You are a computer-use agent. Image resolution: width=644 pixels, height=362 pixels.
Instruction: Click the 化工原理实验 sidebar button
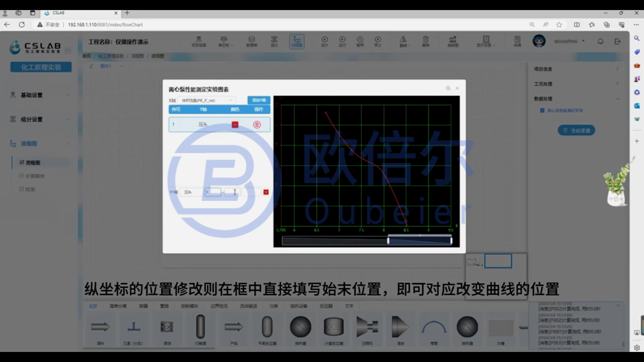pos(41,67)
